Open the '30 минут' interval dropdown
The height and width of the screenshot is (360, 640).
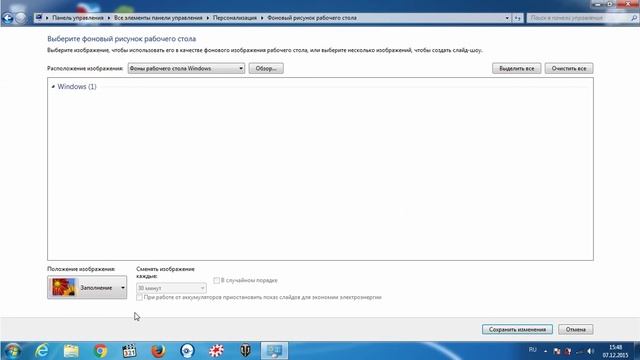click(171, 288)
